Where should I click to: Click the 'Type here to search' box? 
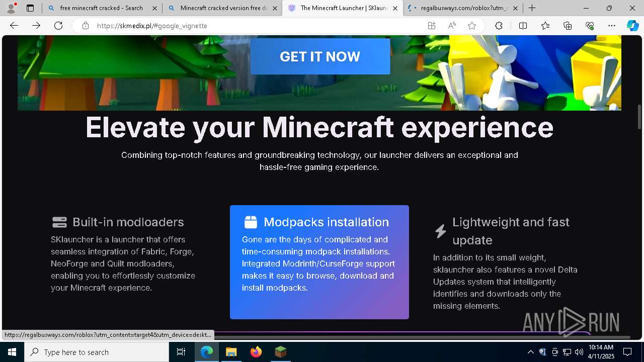[x=97, y=352]
